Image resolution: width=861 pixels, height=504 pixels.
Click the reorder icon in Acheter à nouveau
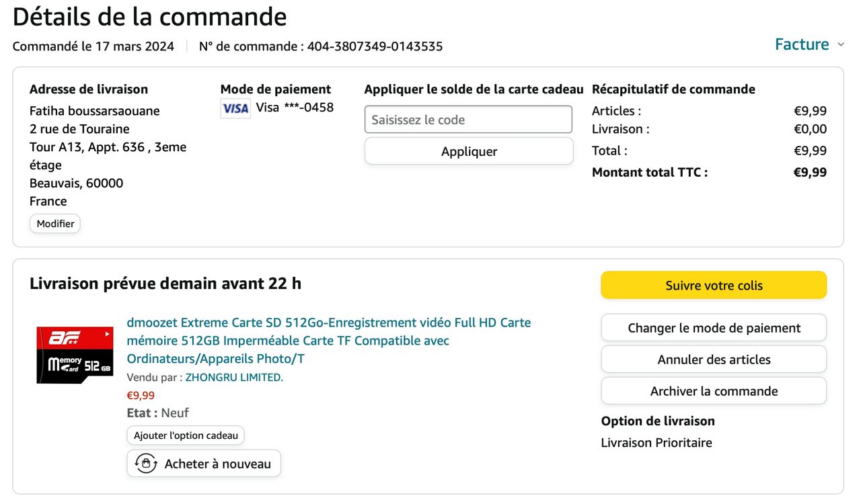tap(146, 464)
